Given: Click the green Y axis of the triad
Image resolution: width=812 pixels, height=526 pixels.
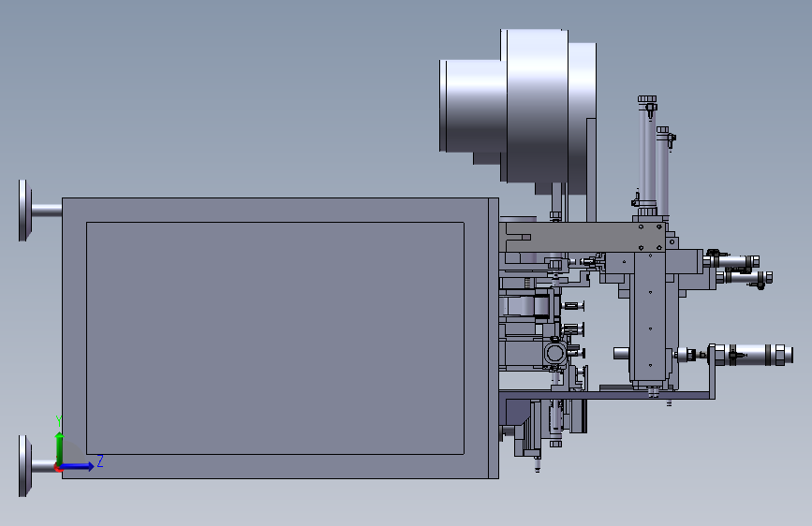Looking at the screenshot, I should click(60, 448).
